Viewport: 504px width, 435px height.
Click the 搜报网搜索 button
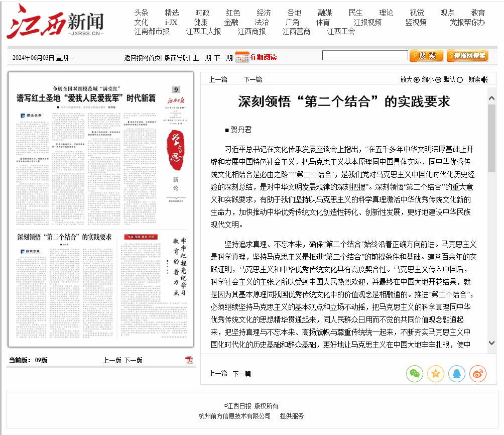click(x=467, y=56)
